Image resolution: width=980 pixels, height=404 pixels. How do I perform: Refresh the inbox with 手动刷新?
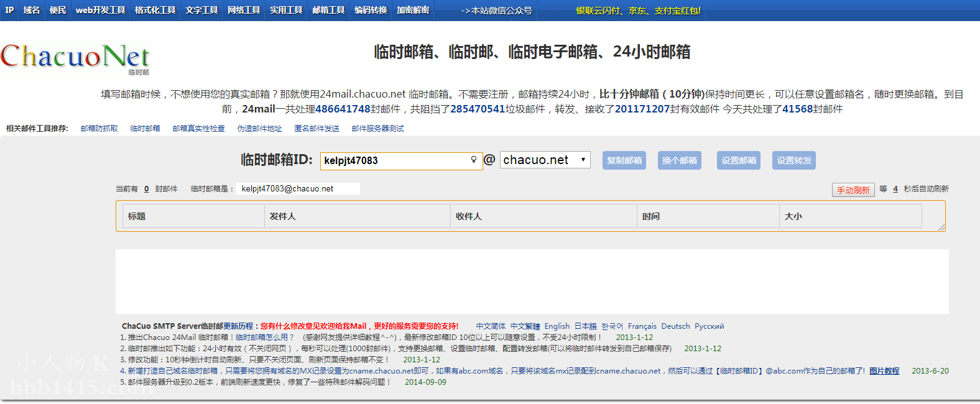click(x=853, y=190)
